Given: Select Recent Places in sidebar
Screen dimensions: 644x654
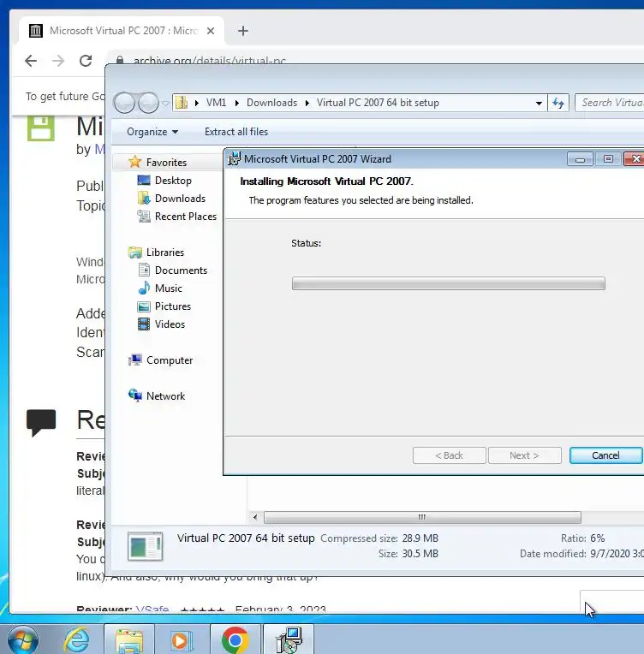Looking at the screenshot, I should tap(185, 216).
